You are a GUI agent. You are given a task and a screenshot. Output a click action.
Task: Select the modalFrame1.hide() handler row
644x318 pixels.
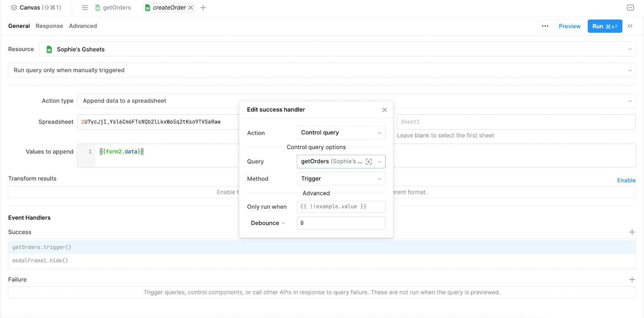click(322, 261)
